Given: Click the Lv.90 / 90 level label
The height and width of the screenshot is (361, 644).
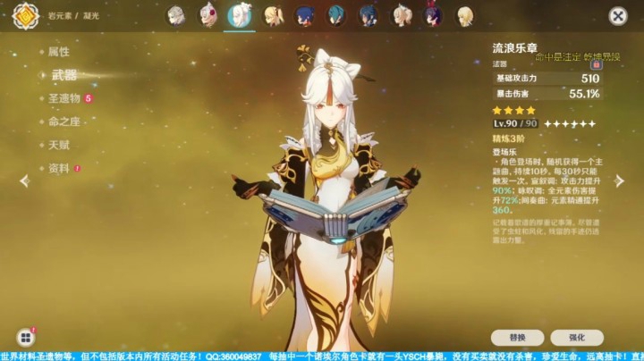Looking at the screenshot, I should pyautogui.click(x=515, y=123).
